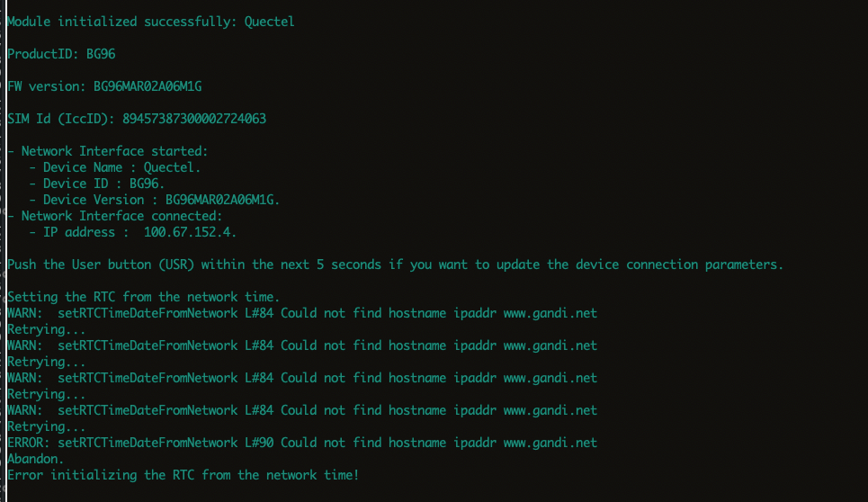Click the terminal's left edge border strip
868x502 pixels.
(3, 251)
